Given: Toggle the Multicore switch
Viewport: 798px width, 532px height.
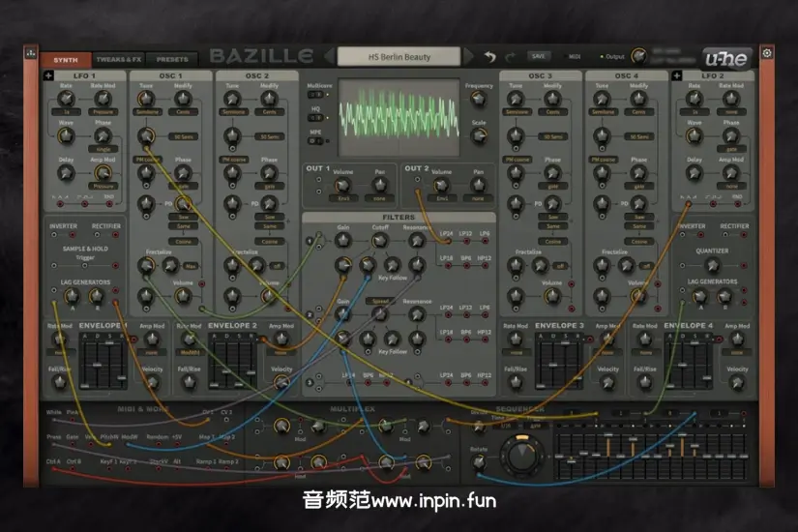Looking at the screenshot, I should click(315, 95).
